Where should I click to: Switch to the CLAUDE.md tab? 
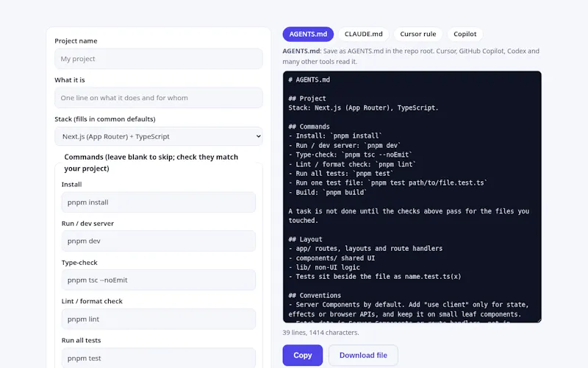(x=363, y=34)
